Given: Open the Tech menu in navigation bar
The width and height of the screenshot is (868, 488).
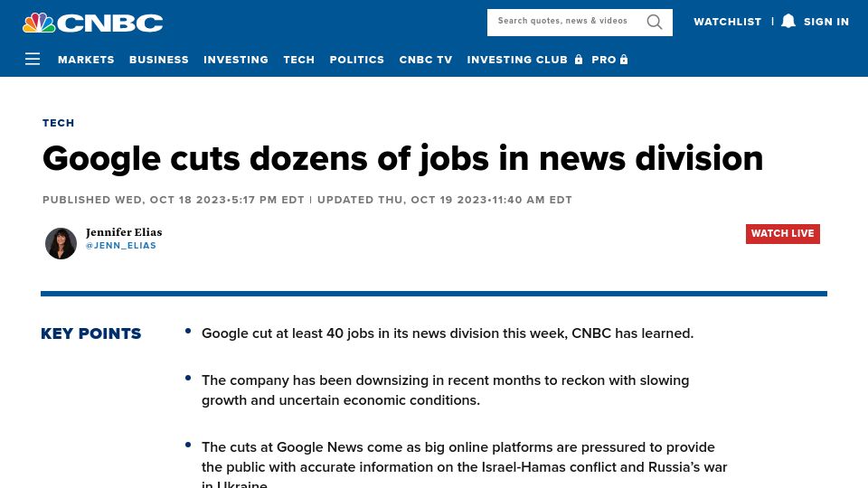Looking at the screenshot, I should pyautogui.click(x=299, y=60).
